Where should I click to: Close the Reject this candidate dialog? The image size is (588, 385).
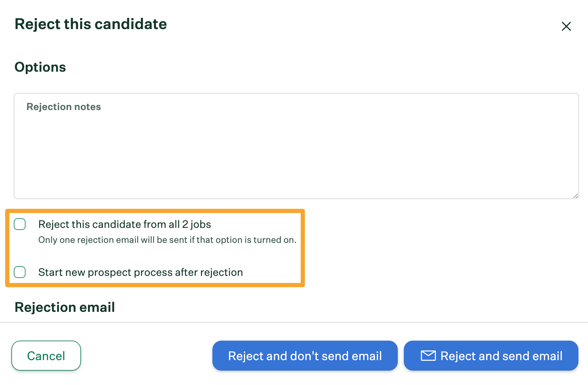pyautogui.click(x=566, y=26)
